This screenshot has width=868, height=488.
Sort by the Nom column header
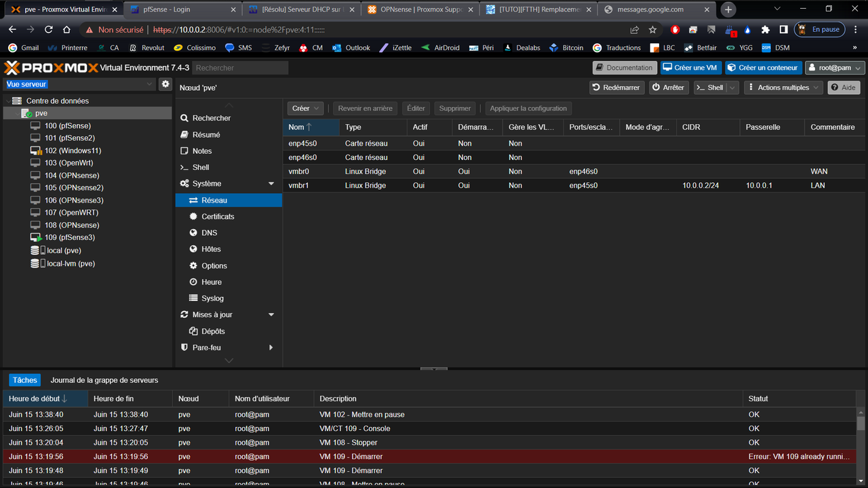pyautogui.click(x=311, y=127)
